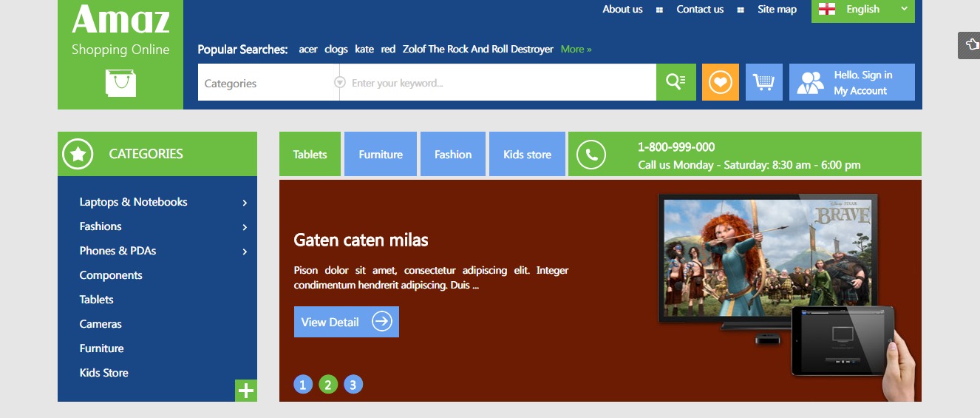980x418 pixels.
Task: Click the Amaz logo text
Action: point(120,19)
